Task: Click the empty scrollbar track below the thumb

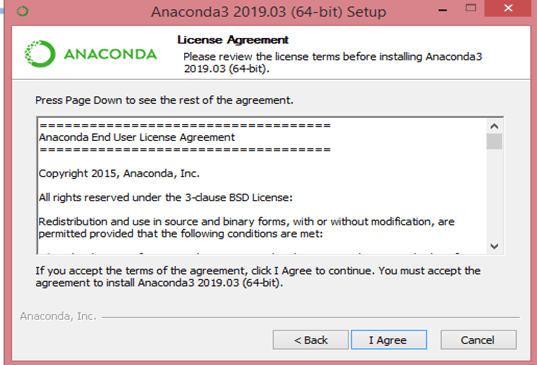Action: click(x=494, y=194)
